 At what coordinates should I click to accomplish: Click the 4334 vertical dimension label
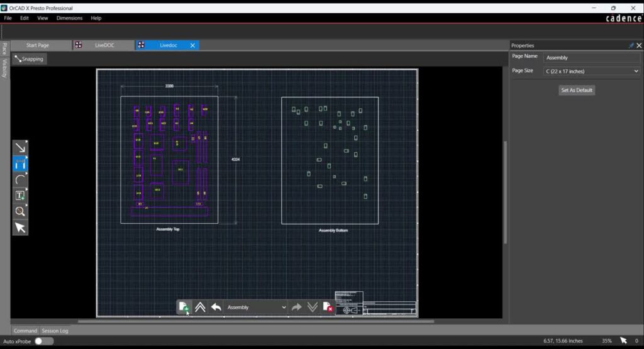tap(235, 159)
